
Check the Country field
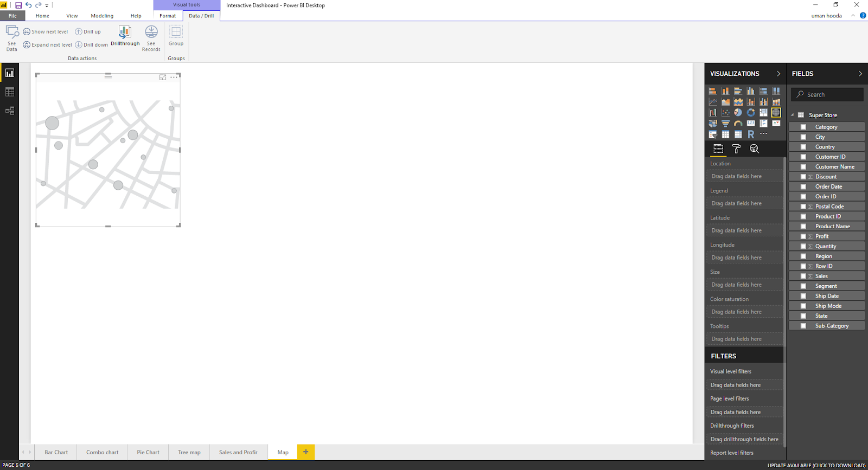803,147
